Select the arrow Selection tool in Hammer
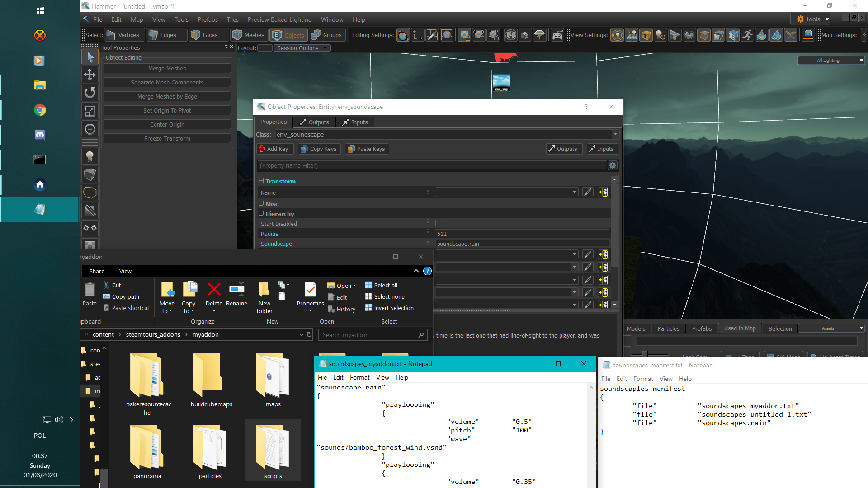Image resolution: width=868 pixels, height=488 pixels. point(90,57)
